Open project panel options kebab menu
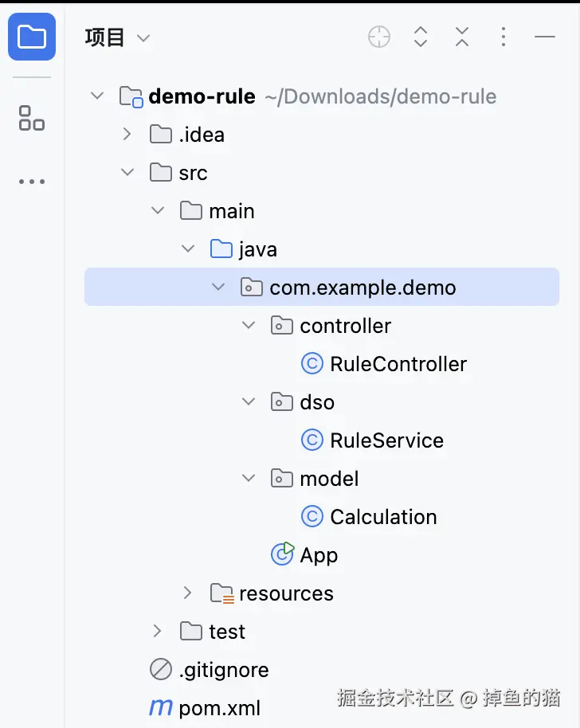The height and width of the screenshot is (728, 580). click(x=504, y=37)
